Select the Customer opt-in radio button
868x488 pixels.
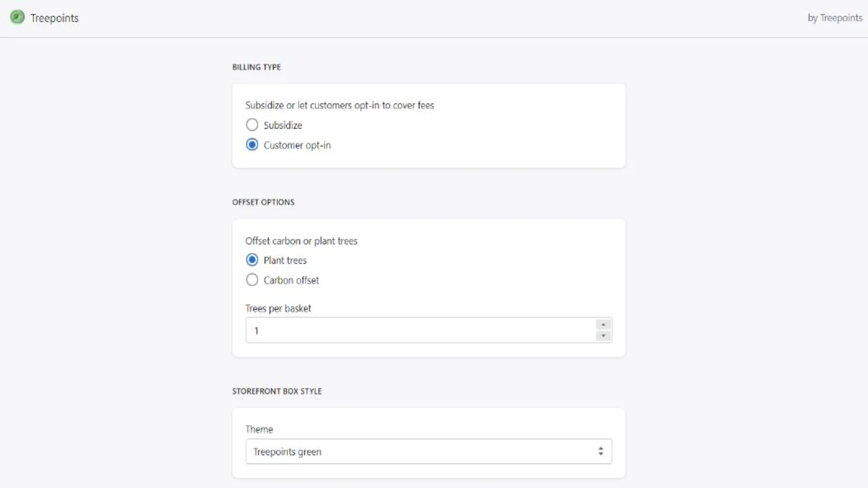click(x=252, y=145)
